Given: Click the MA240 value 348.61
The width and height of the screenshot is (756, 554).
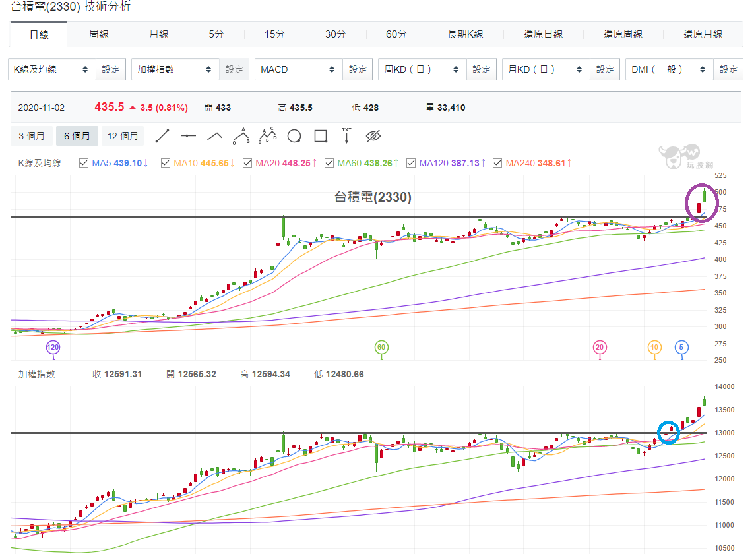Looking at the screenshot, I should (x=551, y=163).
